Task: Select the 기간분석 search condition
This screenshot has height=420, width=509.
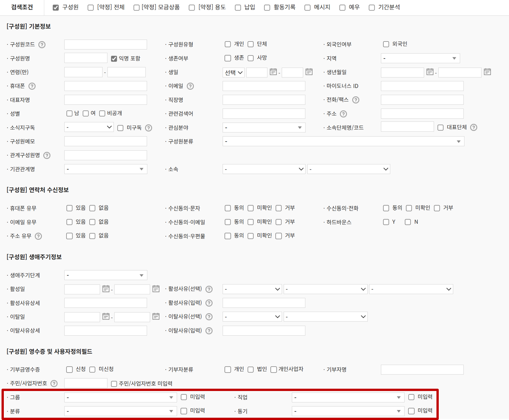Action: click(x=372, y=8)
